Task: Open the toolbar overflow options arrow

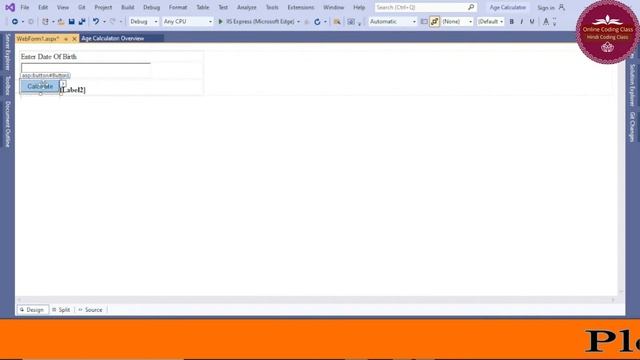Action: 554,22
